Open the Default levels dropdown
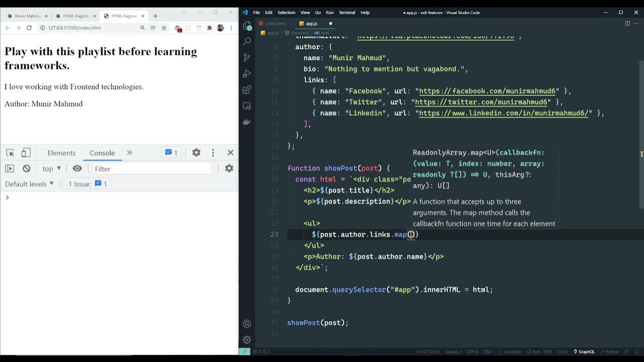 [29, 184]
